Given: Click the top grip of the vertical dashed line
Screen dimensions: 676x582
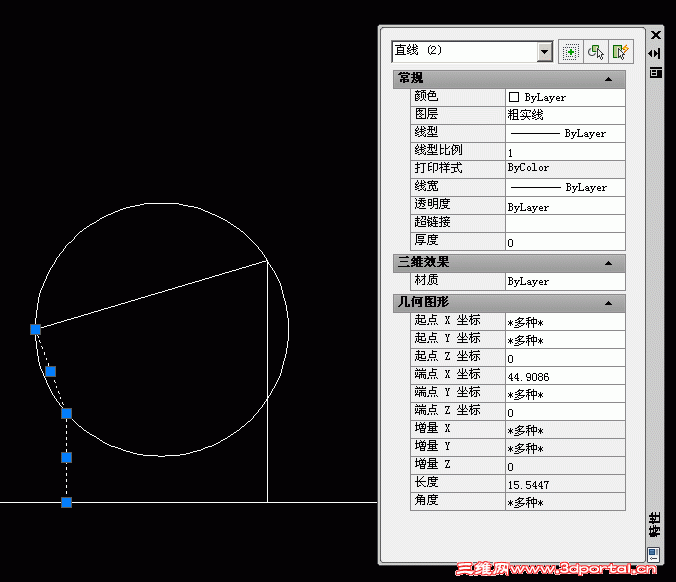Looking at the screenshot, I should (66, 413).
